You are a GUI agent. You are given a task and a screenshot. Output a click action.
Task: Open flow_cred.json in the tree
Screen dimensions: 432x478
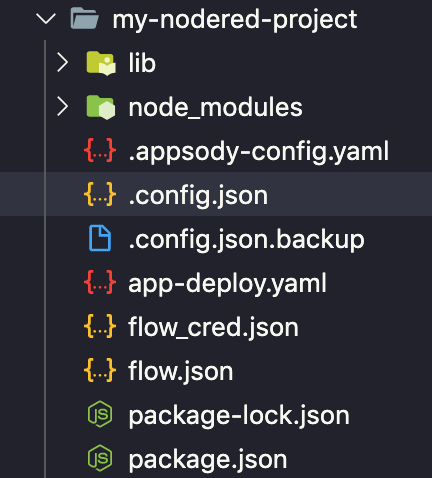[213, 327]
